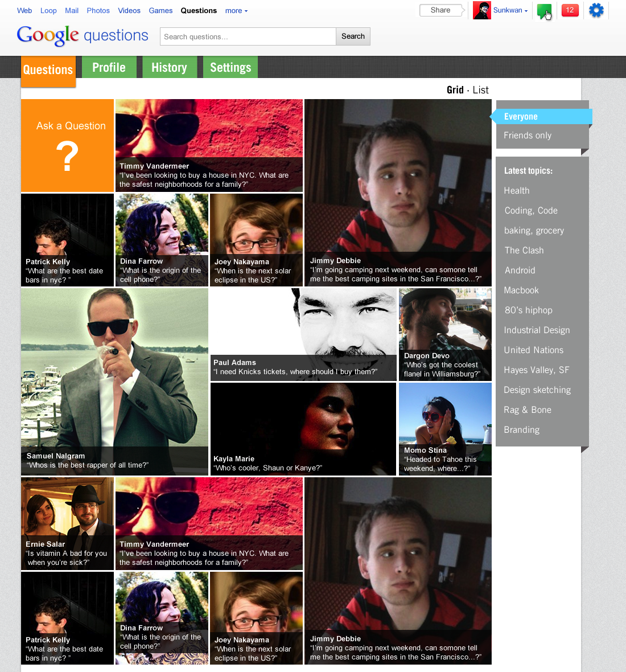The image size is (626, 672).
Task: Go to Loop in top navigation
Action: click(48, 11)
